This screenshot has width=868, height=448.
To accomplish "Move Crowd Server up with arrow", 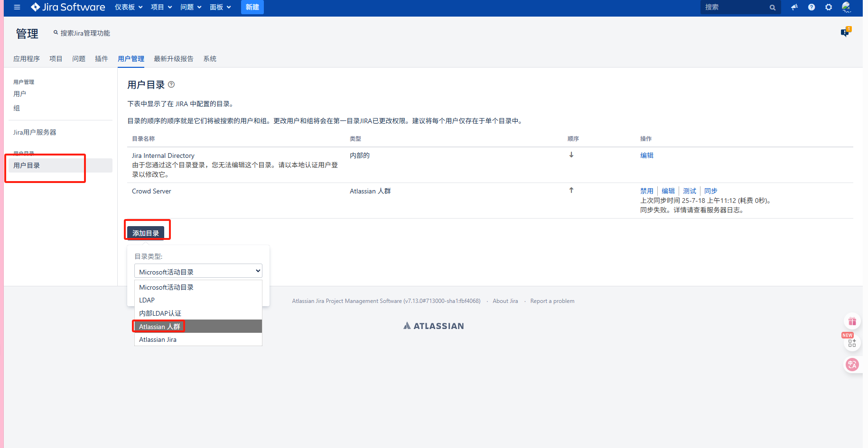I will click(x=571, y=190).
